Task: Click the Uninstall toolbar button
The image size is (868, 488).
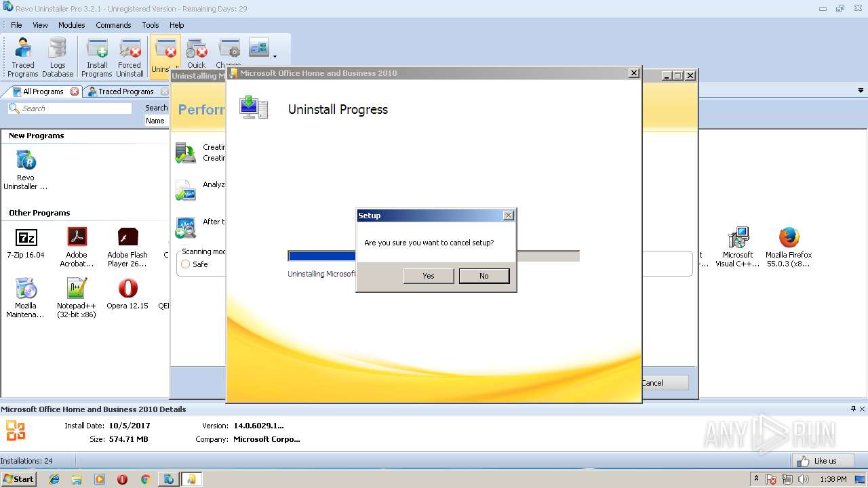Action: 165,56
